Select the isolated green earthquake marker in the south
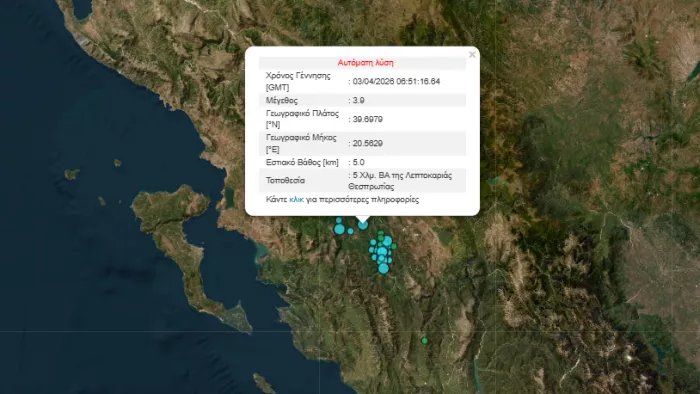The height and width of the screenshot is (394, 700). point(425,340)
